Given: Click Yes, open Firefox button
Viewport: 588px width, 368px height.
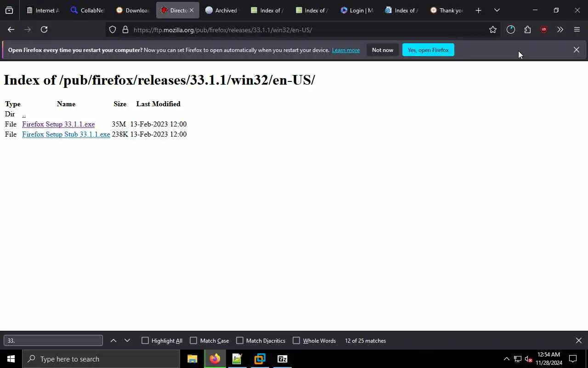Looking at the screenshot, I should 428,50.
